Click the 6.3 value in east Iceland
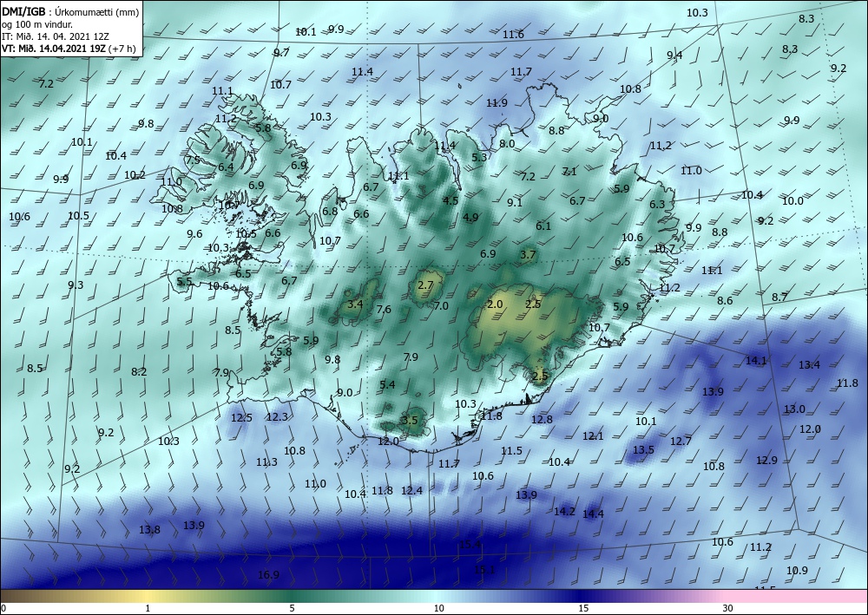 [x=657, y=204]
